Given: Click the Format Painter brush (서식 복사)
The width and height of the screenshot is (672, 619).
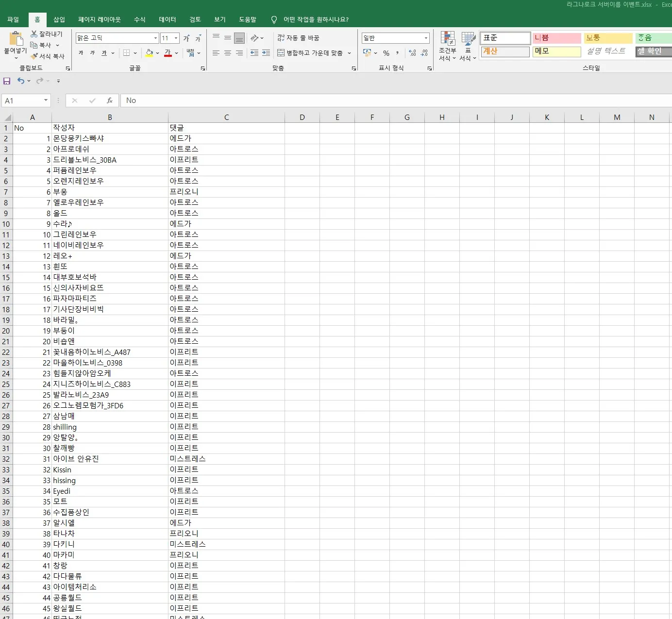Looking at the screenshot, I should (34, 56).
